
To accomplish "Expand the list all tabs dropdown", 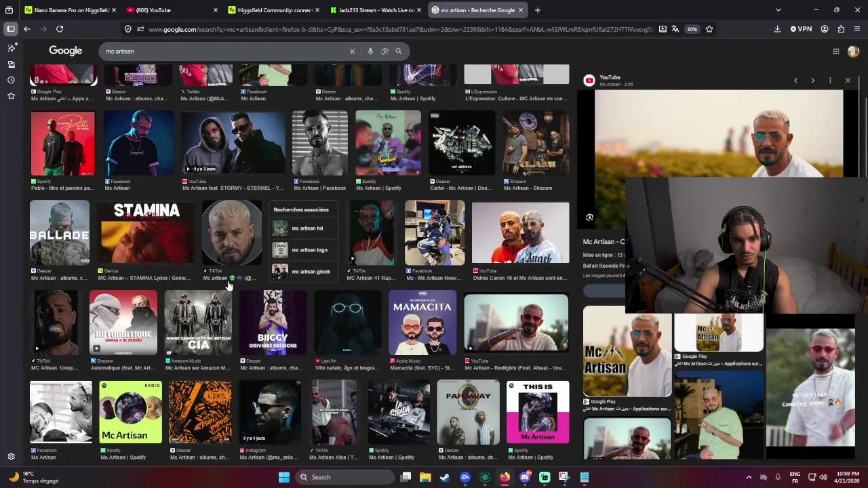I will [x=778, y=10].
